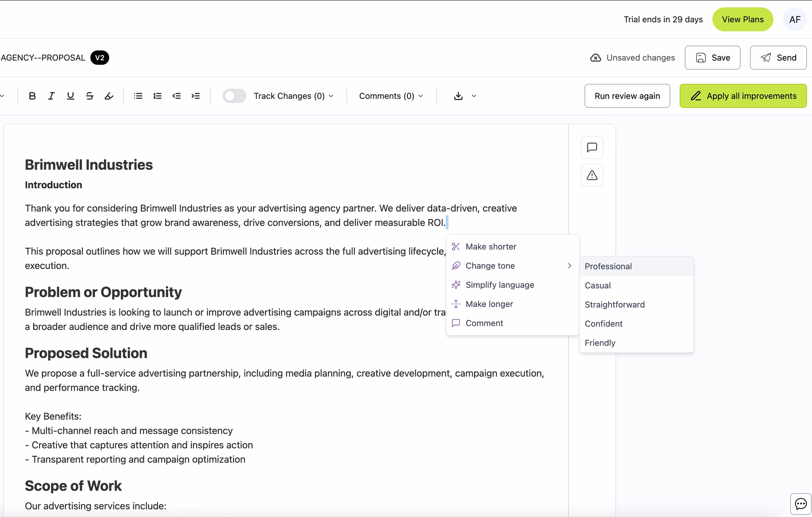Apply strikethrough formatting
The height and width of the screenshot is (517, 812).
[90, 96]
